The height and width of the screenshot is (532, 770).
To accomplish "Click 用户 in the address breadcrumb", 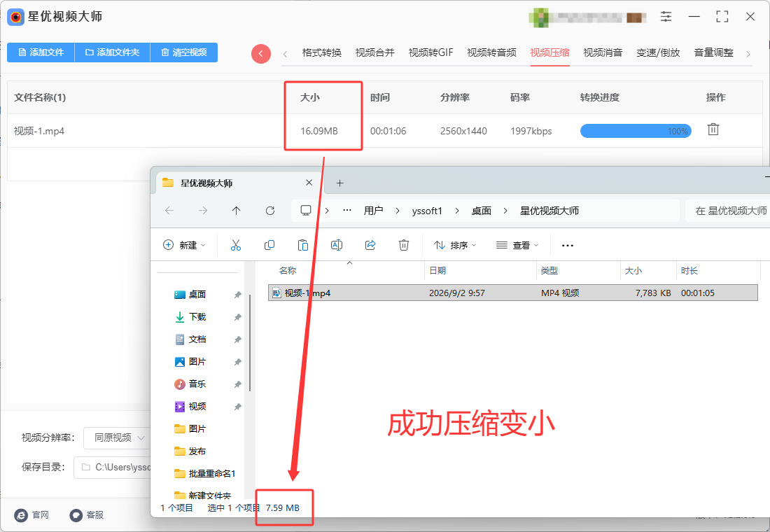I will pyautogui.click(x=373, y=211).
